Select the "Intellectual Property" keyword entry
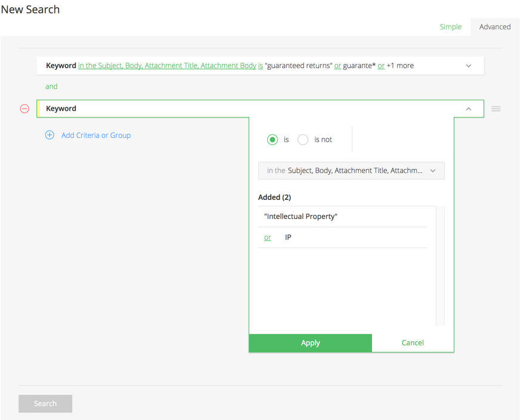 point(342,217)
